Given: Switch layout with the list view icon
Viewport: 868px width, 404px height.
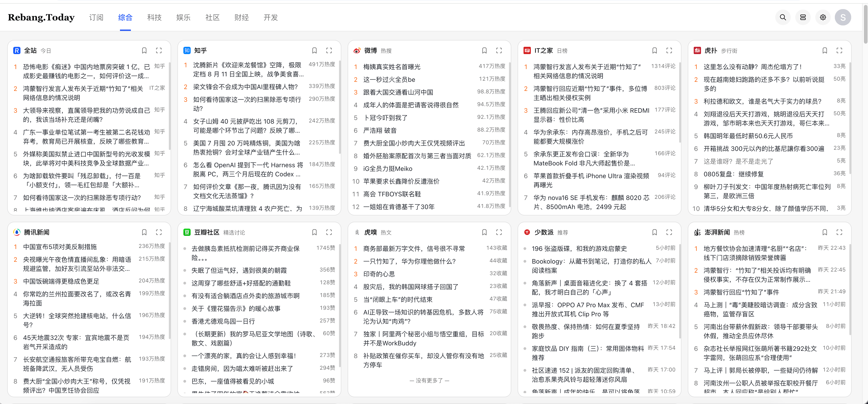Looking at the screenshot, I should click(803, 17).
